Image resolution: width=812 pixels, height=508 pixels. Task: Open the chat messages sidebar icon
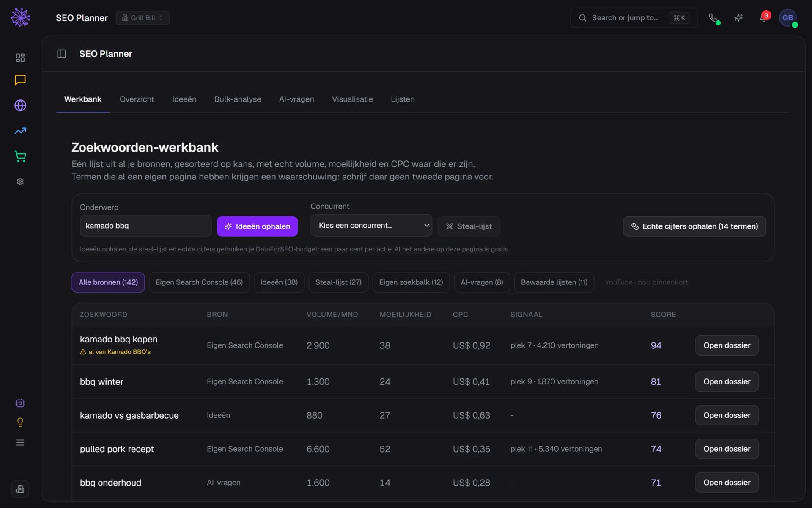click(20, 80)
